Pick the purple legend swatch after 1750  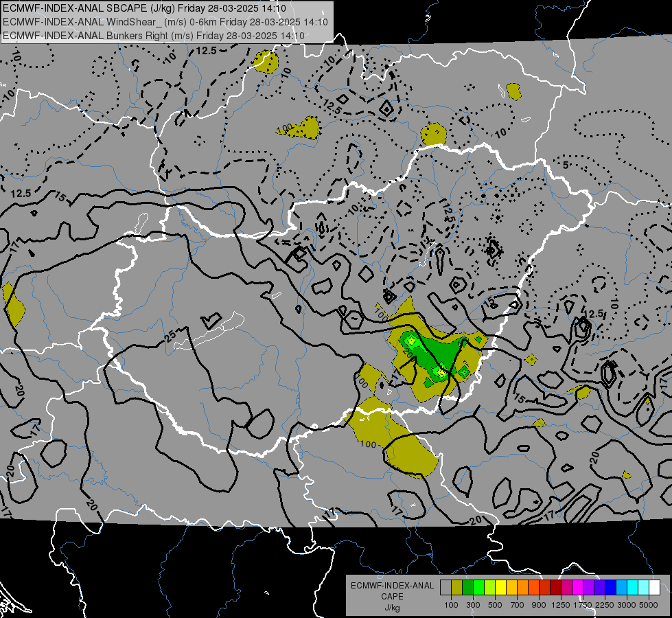tap(589, 587)
